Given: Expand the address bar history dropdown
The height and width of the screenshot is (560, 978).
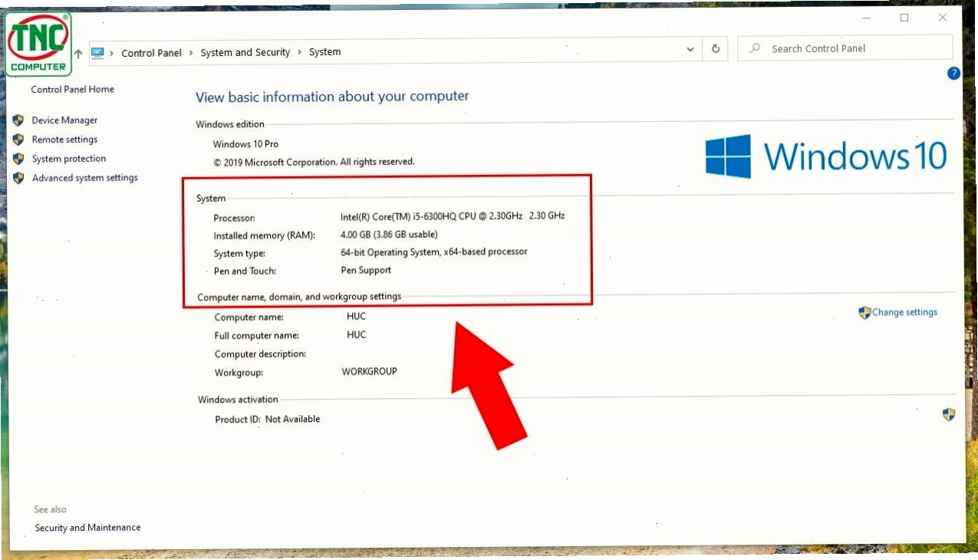Looking at the screenshot, I should [690, 50].
